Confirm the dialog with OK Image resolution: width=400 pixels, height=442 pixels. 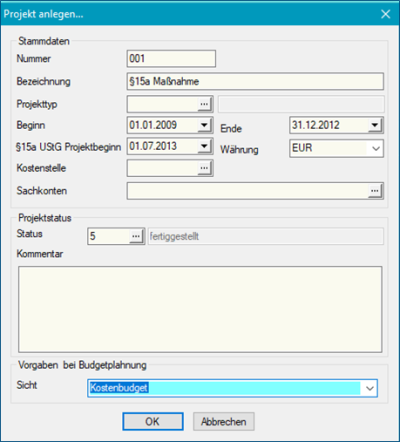153,422
